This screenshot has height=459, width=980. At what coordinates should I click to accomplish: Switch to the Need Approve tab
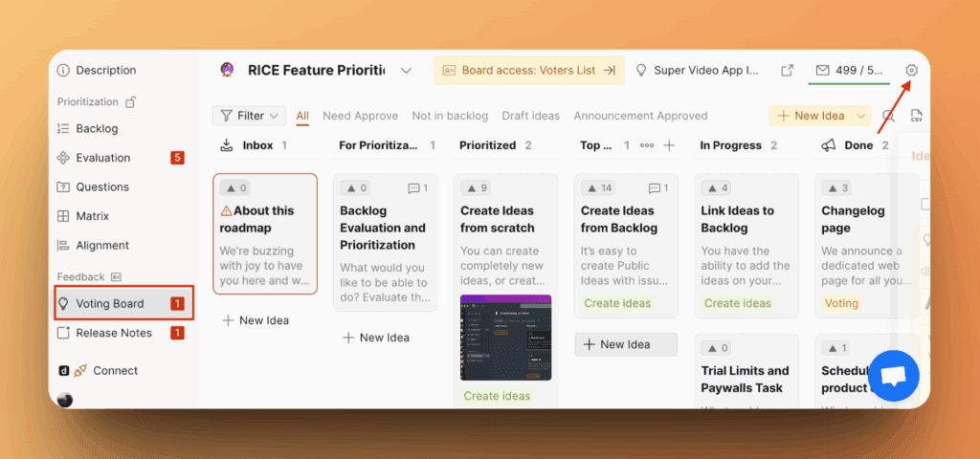click(x=360, y=116)
